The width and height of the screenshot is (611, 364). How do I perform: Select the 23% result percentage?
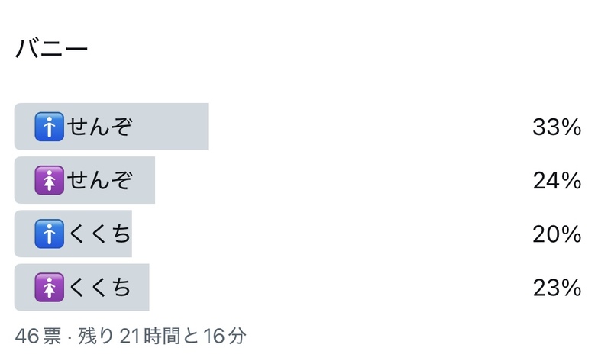coord(557,288)
